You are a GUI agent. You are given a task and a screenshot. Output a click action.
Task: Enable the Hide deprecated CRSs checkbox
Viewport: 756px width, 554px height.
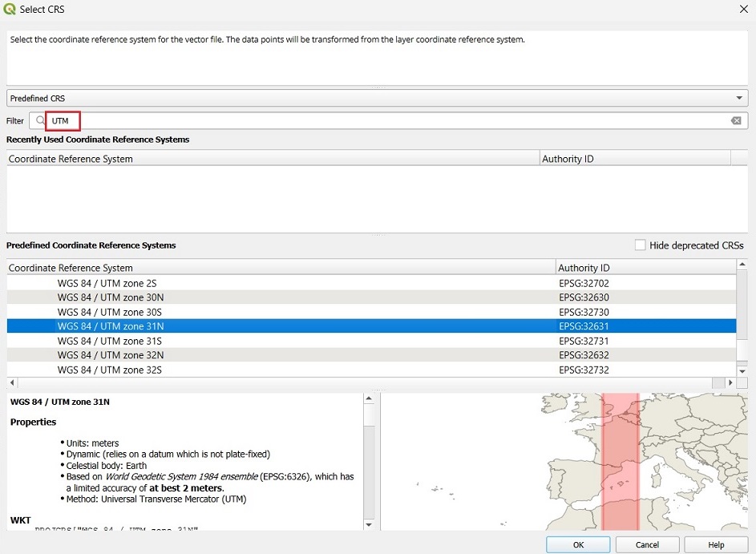coord(639,245)
